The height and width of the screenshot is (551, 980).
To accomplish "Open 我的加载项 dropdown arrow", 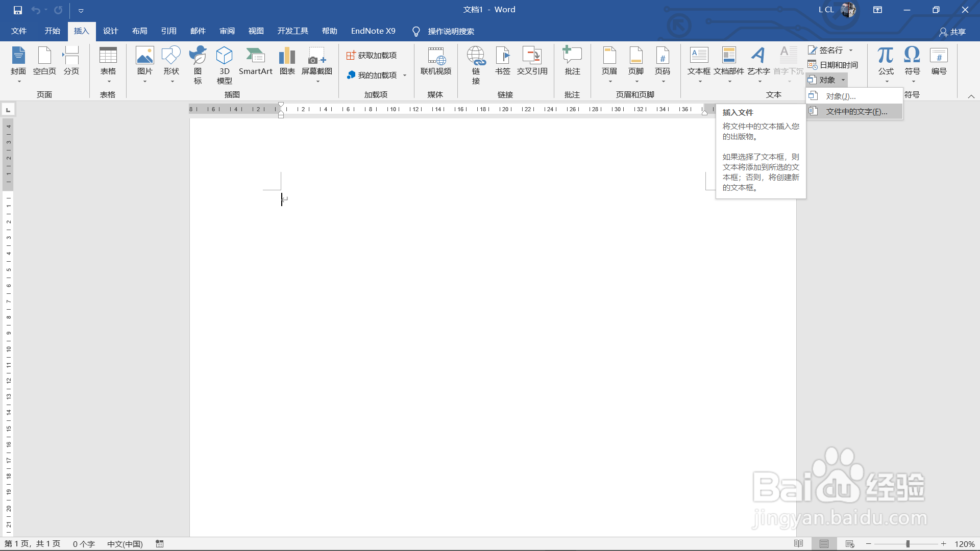I will pyautogui.click(x=405, y=76).
